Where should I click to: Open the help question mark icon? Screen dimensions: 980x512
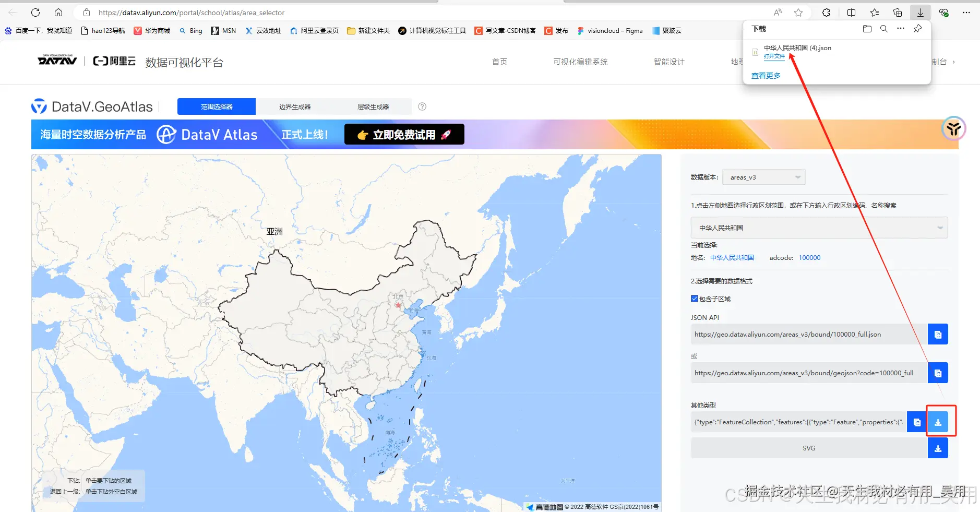[x=422, y=106]
